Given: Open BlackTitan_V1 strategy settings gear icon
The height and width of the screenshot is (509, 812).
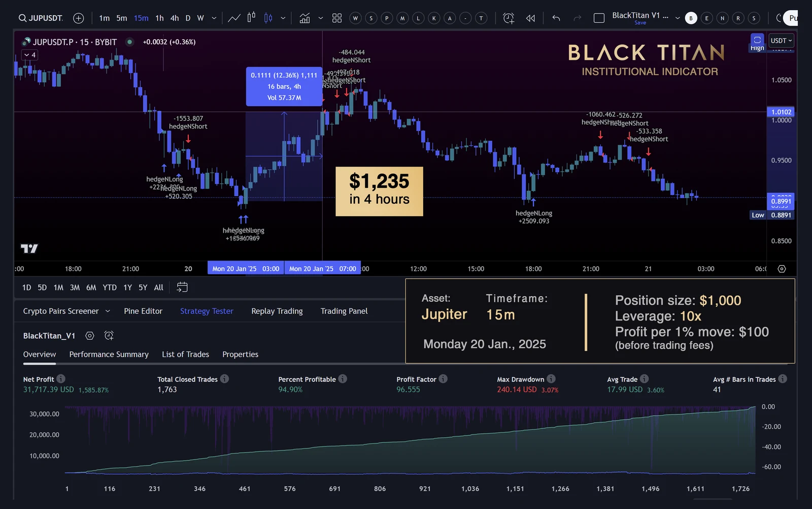Looking at the screenshot, I should [x=90, y=336].
